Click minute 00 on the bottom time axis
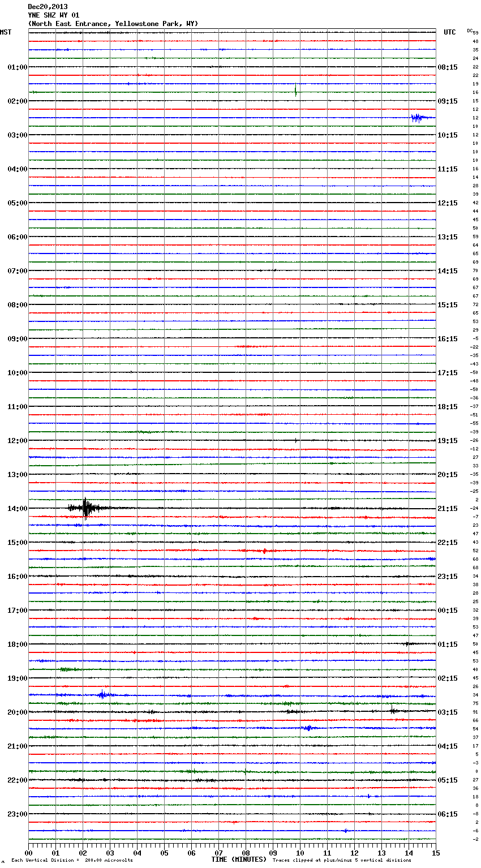The width and height of the screenshot is (481, 868). tap(28, 853)
